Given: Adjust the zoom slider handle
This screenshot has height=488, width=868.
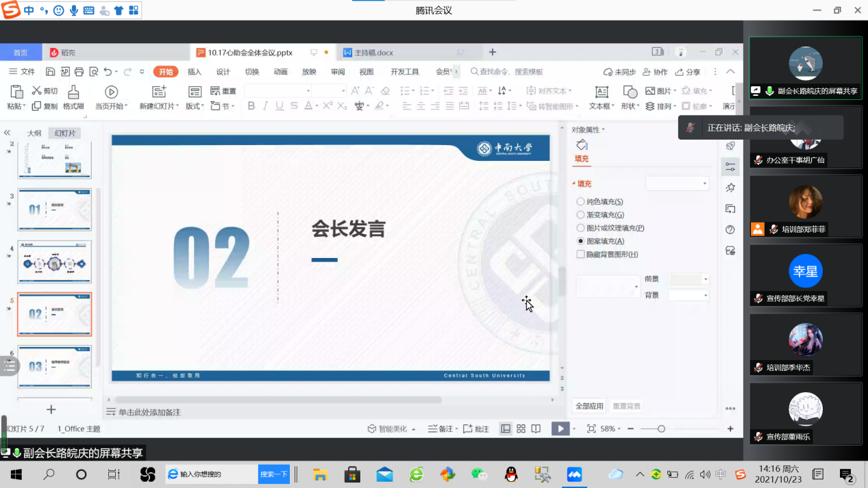Looking at the screenshot, I should [x=661, y=428].
